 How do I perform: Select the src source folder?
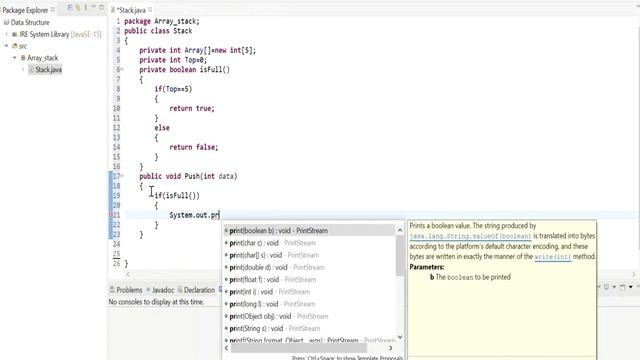pos(23,46)
